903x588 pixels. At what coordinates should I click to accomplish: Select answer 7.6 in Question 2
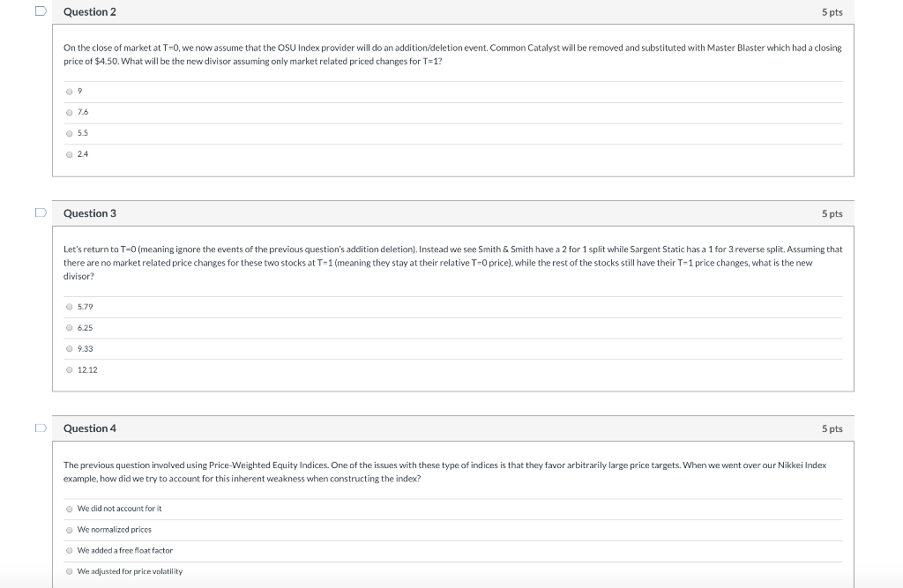70,112
